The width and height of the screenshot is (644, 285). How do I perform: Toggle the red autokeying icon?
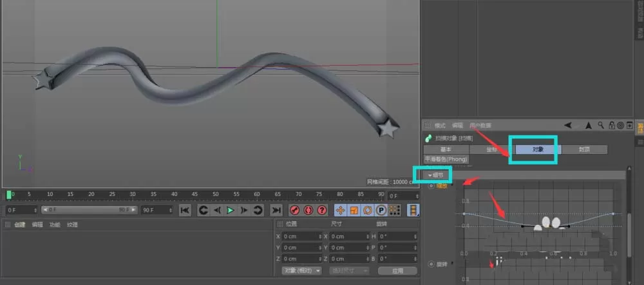pos(308,210)
